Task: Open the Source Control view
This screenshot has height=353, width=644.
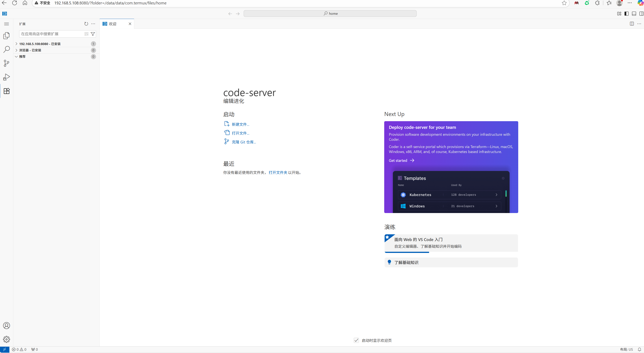Action: (x=7, y=63)
